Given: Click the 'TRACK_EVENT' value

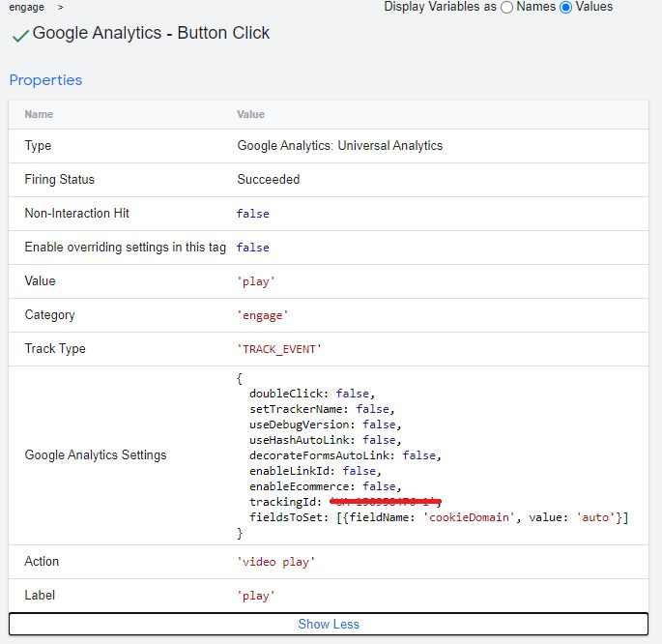Looking at the screenshot, I should coord(279,349).
